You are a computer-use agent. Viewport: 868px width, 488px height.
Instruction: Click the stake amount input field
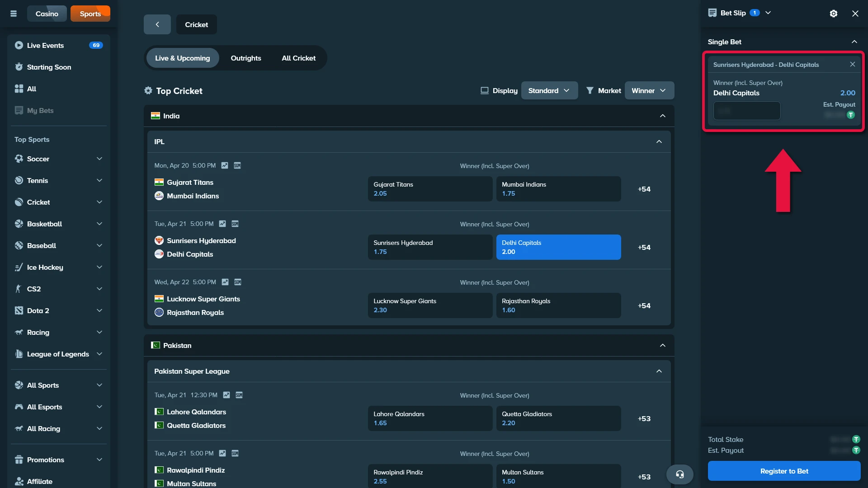(747, 111)
